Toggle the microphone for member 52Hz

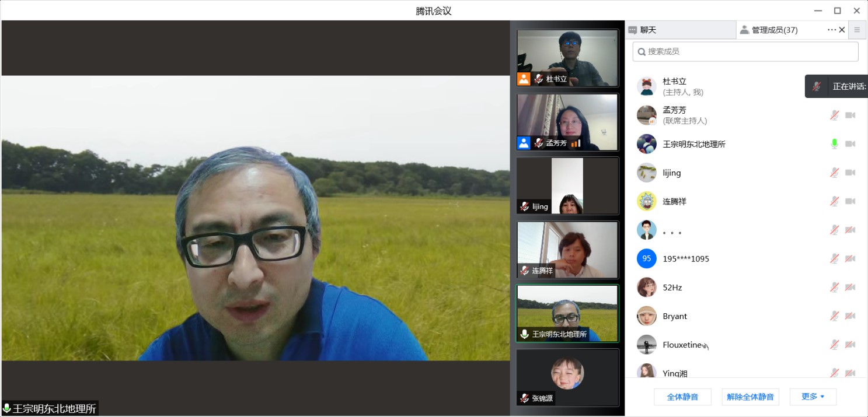pos(835,288)
